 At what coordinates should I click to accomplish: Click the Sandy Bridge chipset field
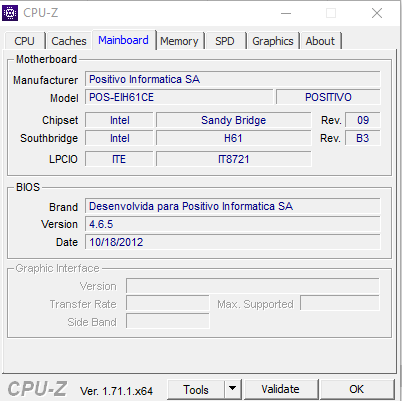pyautogui.click(x=233, y=120)
